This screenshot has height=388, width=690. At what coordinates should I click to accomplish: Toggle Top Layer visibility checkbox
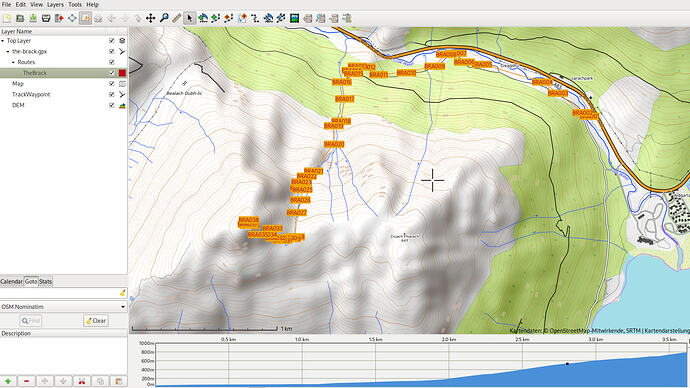112,40
